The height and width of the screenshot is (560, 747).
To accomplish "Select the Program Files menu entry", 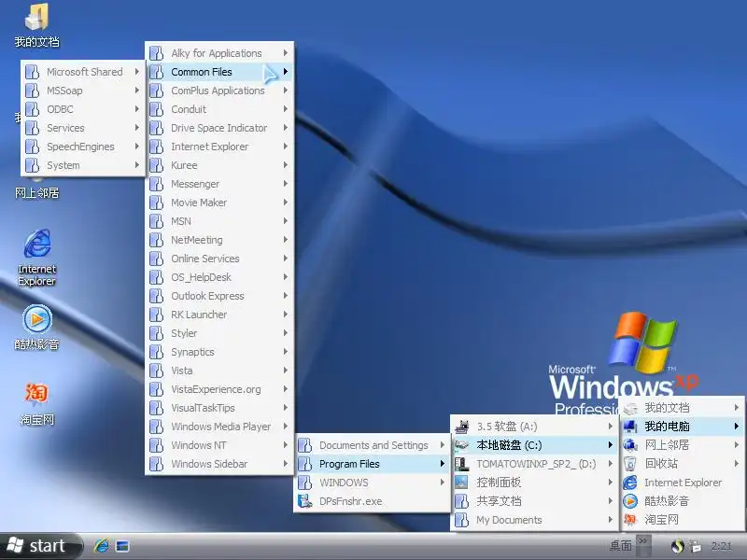I will [x=372, y=464].
